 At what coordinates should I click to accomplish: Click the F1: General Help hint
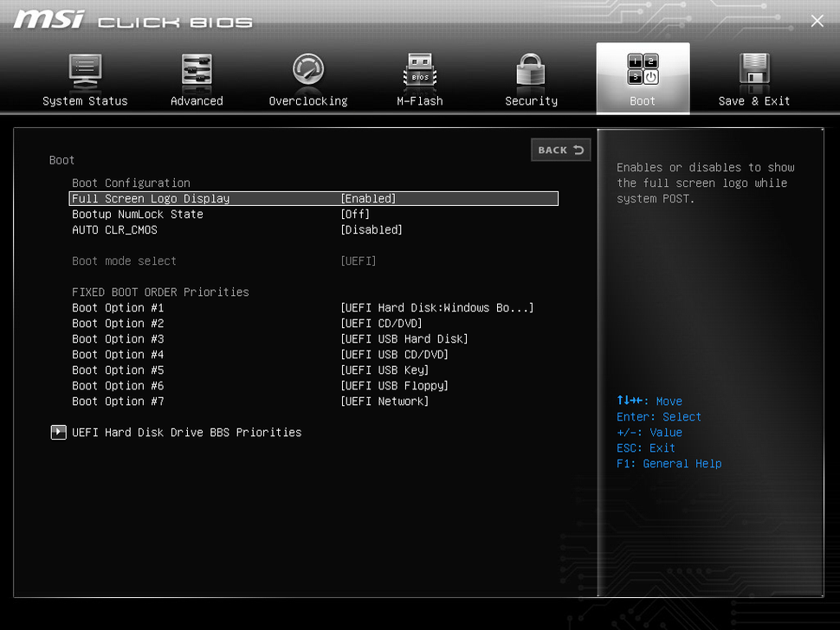tap(669, 464)
